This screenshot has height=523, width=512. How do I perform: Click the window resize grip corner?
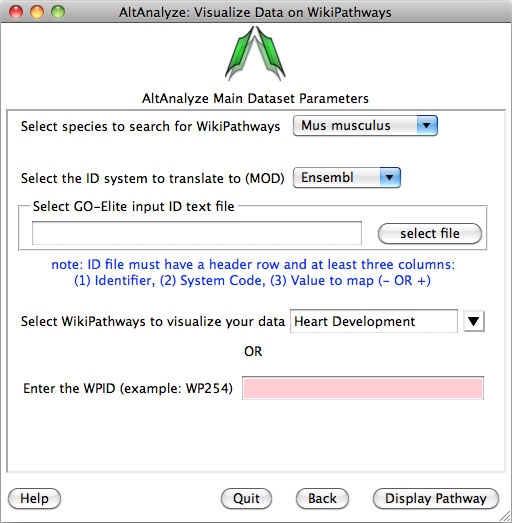(x=505, y=516)
